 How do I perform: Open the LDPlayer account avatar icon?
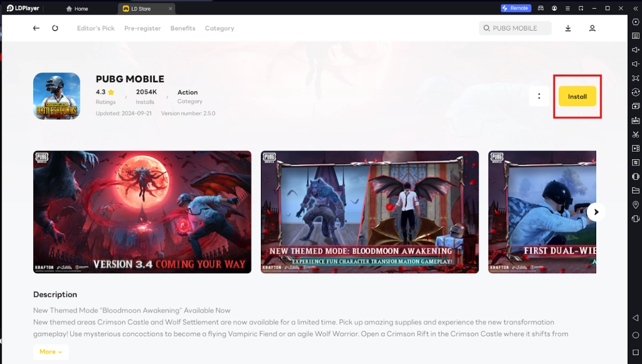[554, 8]
